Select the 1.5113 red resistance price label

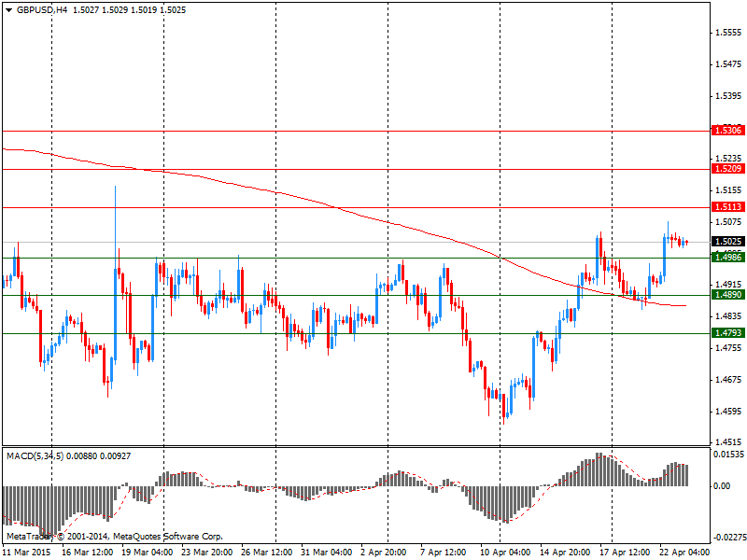coord(728,206)
